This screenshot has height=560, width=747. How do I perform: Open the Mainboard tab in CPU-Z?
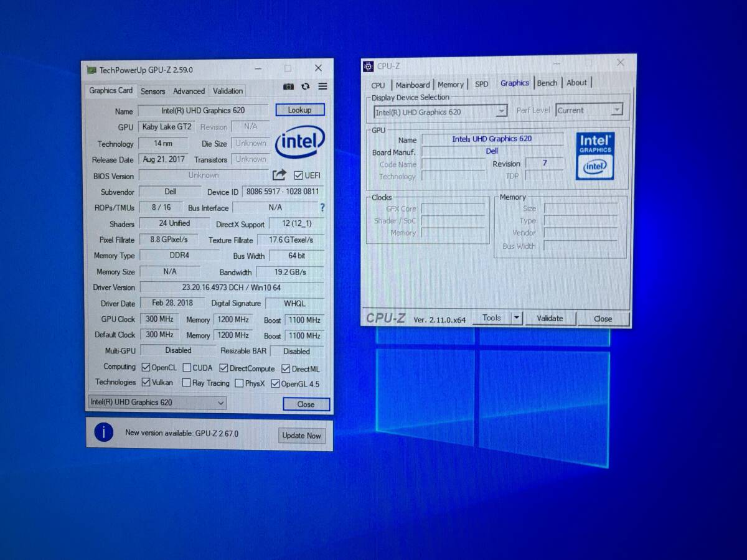[x=413, y=85]
